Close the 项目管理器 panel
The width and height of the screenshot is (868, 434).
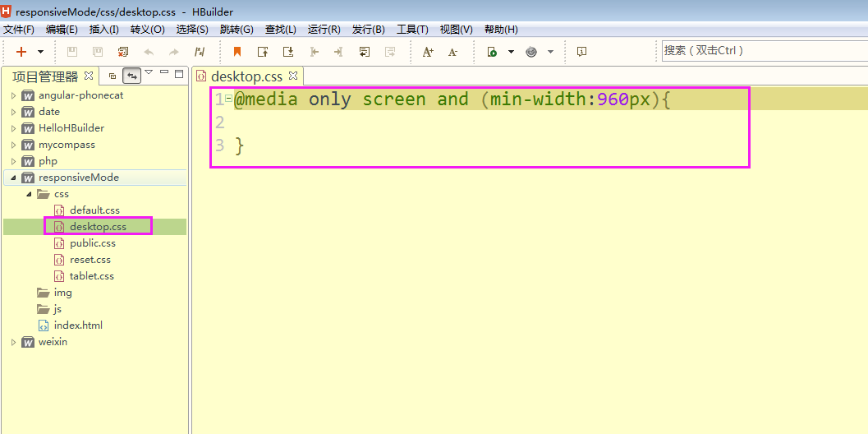coord(89,75)
